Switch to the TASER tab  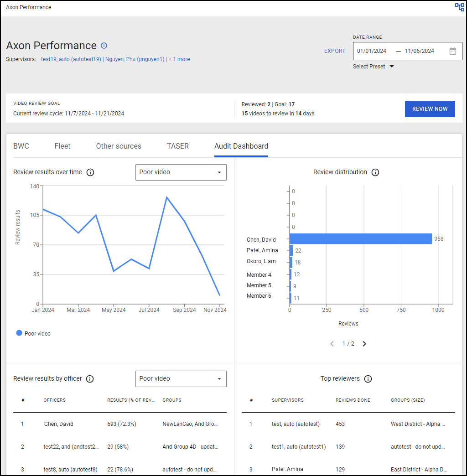tap(177, 146)
